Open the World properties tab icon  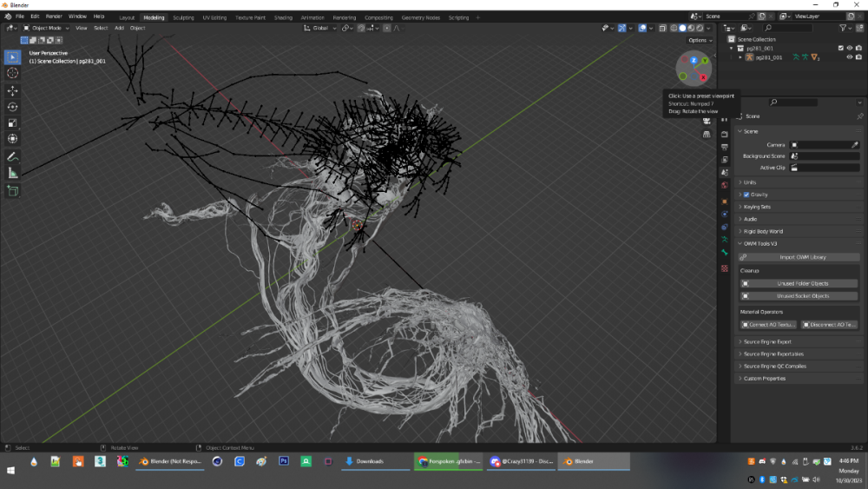pos(725,186)
